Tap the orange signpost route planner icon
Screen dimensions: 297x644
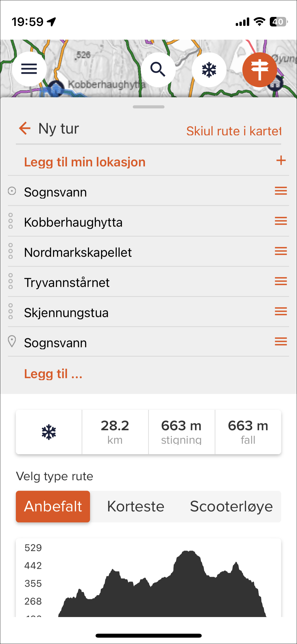pos(260,70)
